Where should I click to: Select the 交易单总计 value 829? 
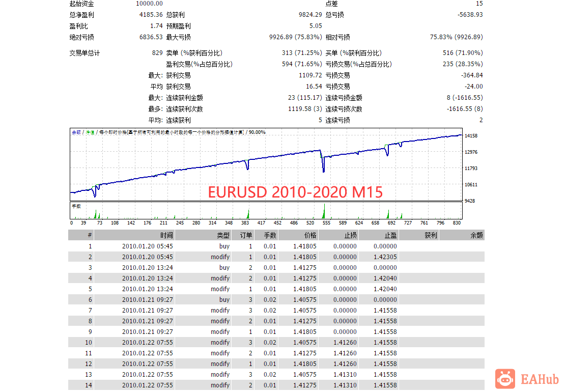pos(157,53)
